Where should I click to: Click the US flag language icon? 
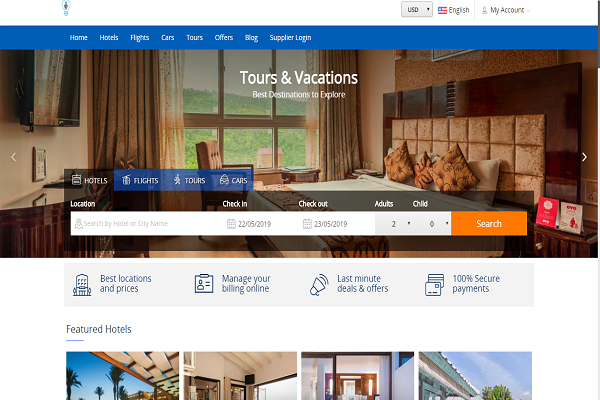[442, 10]
